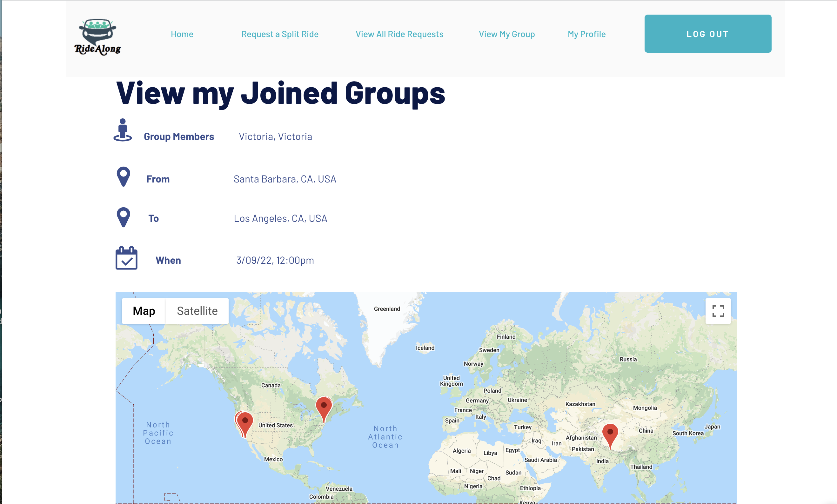This screenshot has height=504, width=837.
Task: Click the Group Members person icon
Action: click(x=123, y=130)
